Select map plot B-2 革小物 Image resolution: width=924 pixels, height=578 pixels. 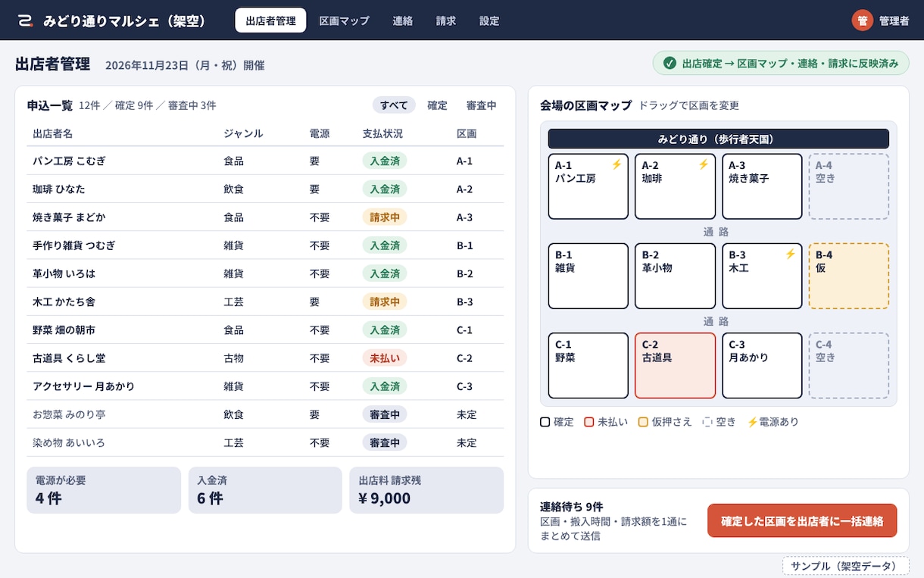coord(675,276)
